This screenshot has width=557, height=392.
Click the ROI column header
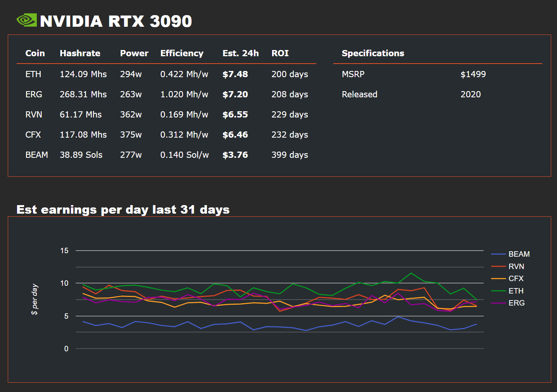[280, 53]
